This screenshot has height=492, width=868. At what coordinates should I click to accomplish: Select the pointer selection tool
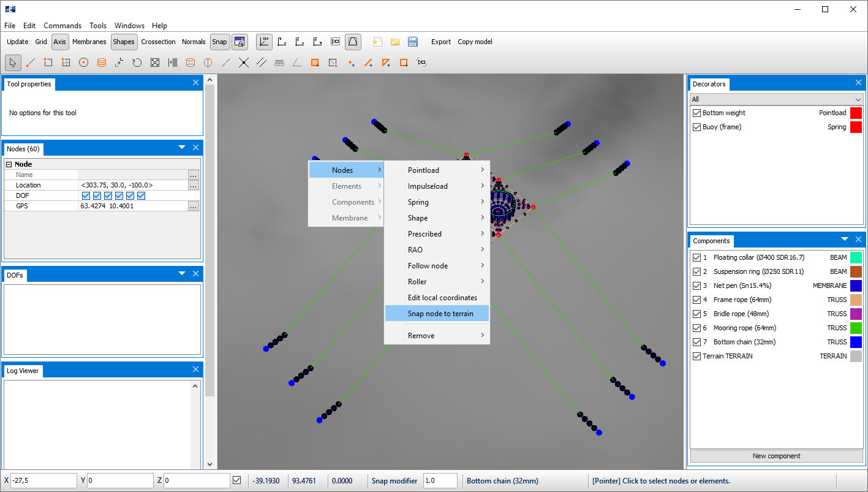click(x=13, y=62)
